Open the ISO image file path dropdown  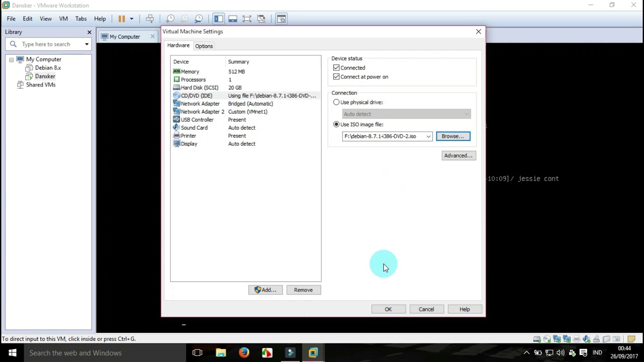pyautogui.click(x=428, y=136)
